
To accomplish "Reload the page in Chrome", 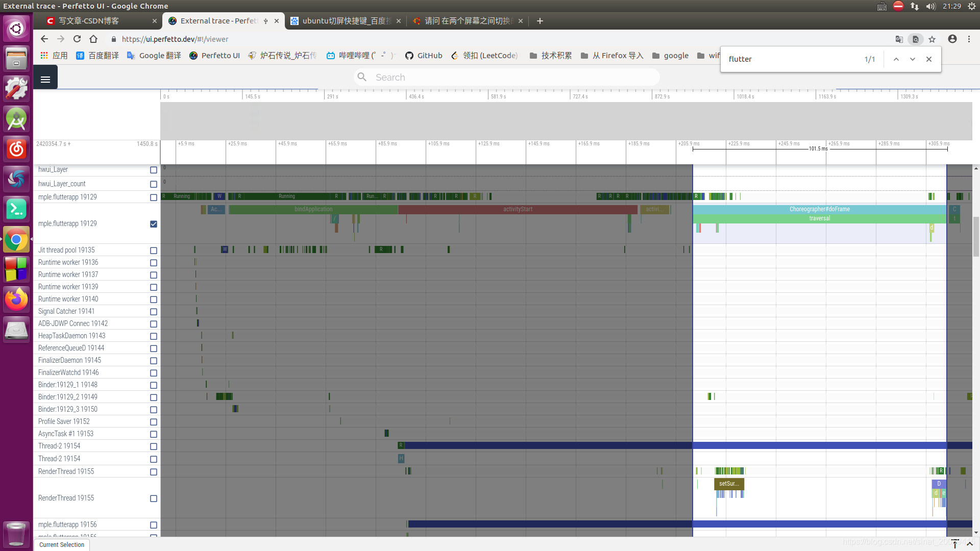I will tap(77, 39).
